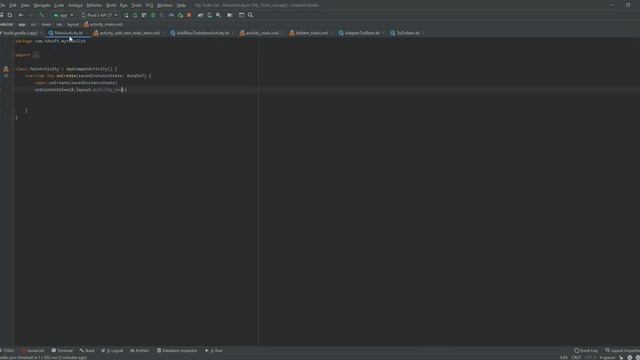Viewport: 640px width, 360px height.
Task: Click the red Stop button icon
Action: 189,15
